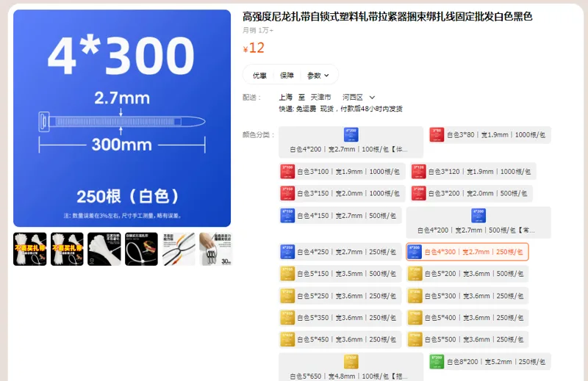Click the 上海 shipping origin text
Image resolution: width=588 pixels, height=381 pixels.
click(286, 98)
